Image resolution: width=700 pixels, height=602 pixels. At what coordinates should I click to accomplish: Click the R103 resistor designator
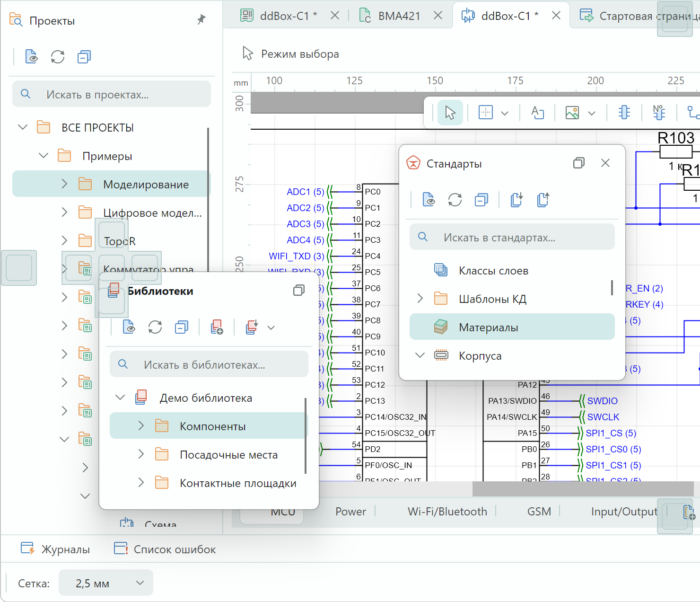(676, 138)
